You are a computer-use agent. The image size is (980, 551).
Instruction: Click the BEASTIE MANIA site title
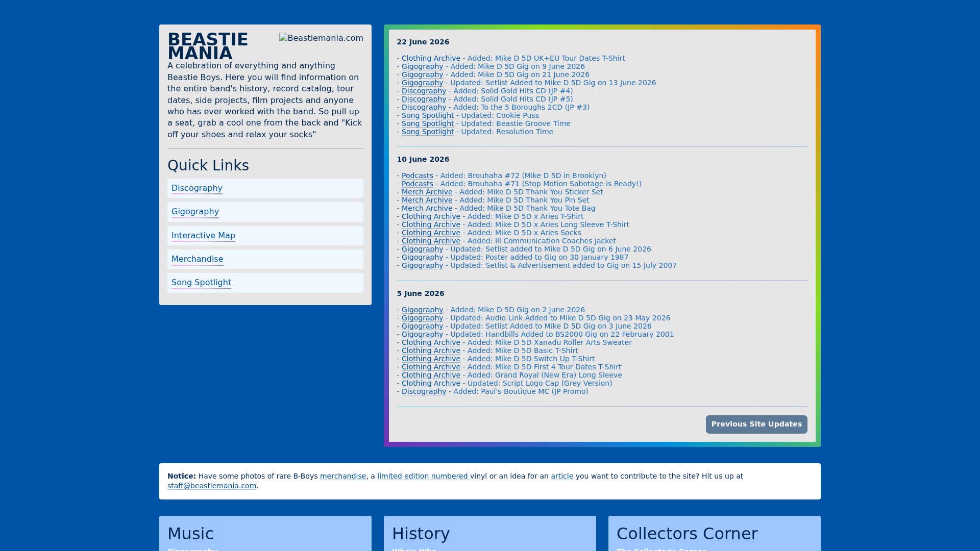click(208, 46)
